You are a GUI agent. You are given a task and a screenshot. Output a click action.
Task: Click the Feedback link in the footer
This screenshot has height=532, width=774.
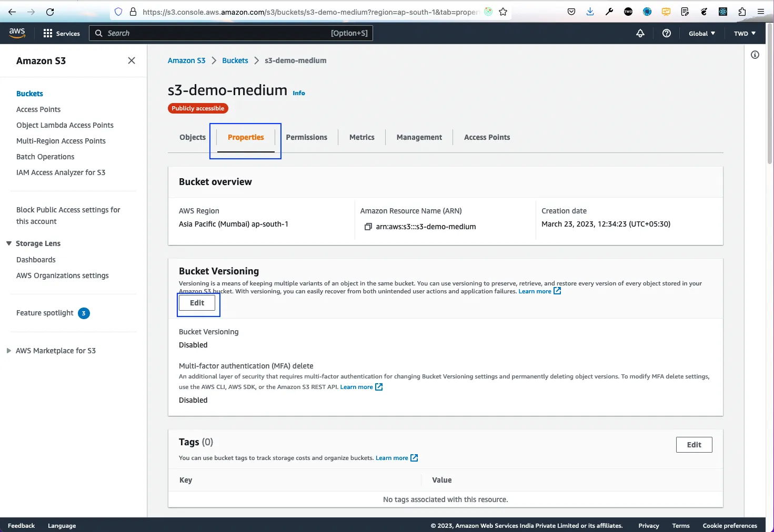[21, 526]
